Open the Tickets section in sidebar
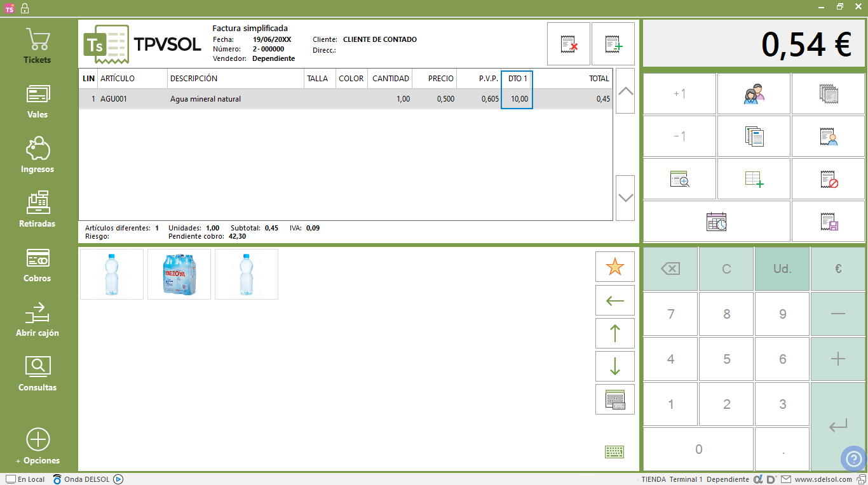The image size is (868, 485). click(x=37, y=46)
